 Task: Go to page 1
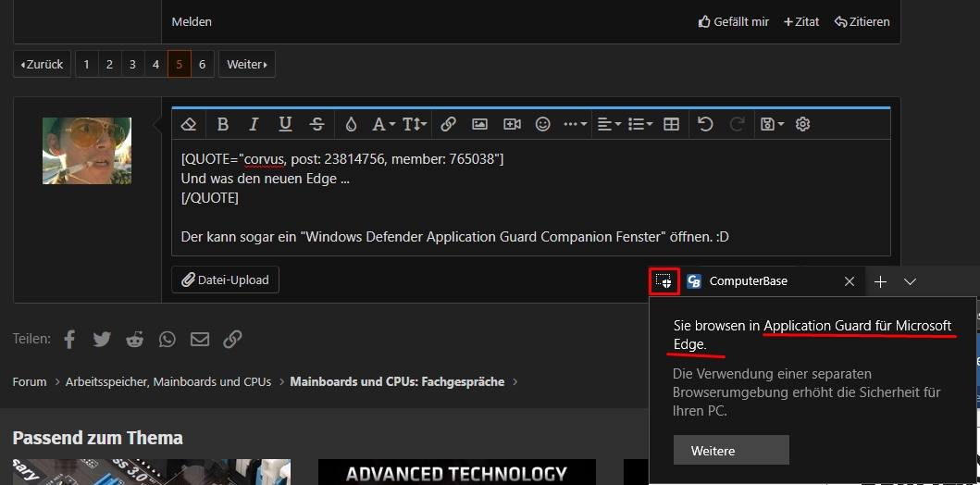pyautogui.click(x=86, y=64)
